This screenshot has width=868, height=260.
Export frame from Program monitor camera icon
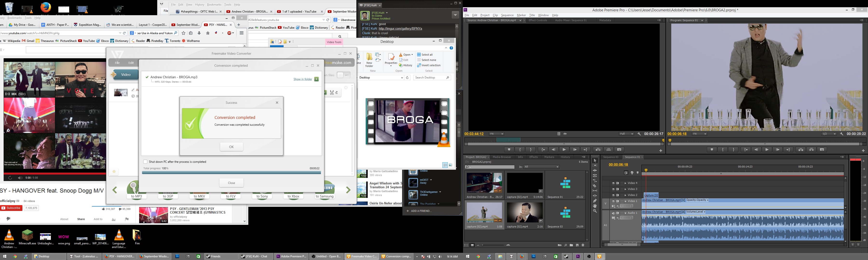pos(822,150)
